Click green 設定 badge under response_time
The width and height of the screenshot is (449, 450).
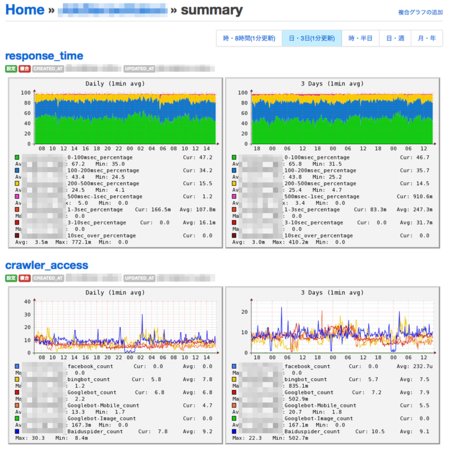(x=11, y=69)
